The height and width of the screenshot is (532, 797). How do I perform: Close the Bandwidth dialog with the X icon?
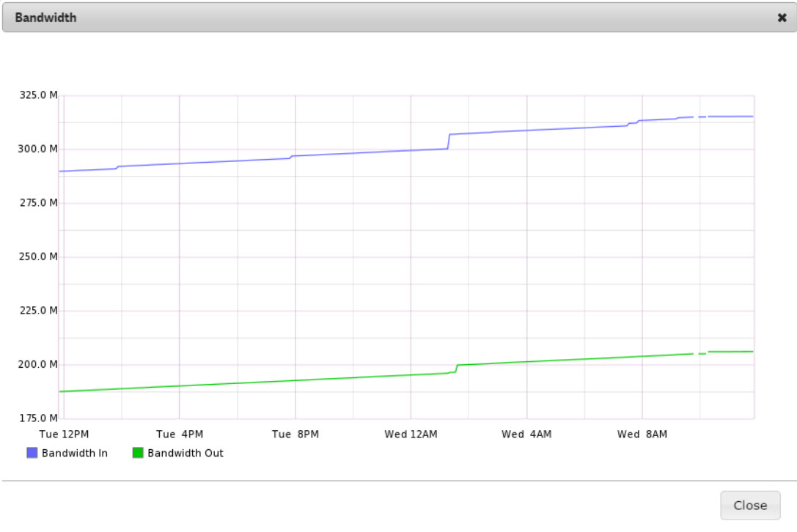(x=782, y=18)
